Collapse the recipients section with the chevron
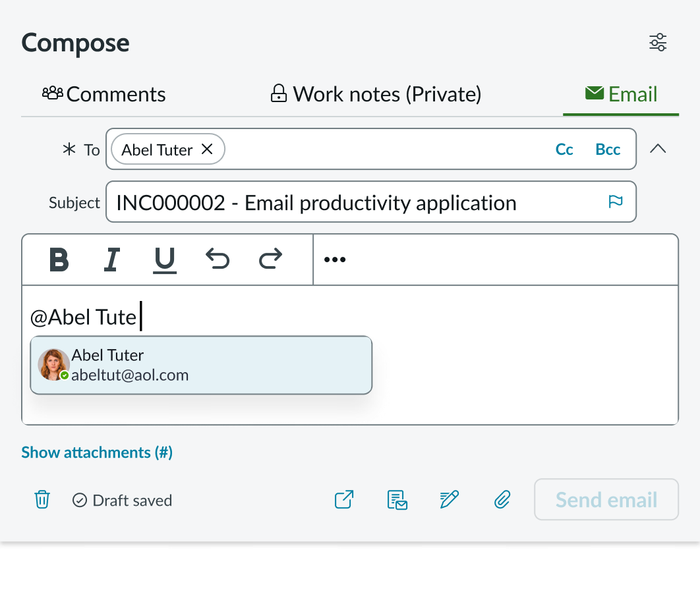 coord(658,149)
